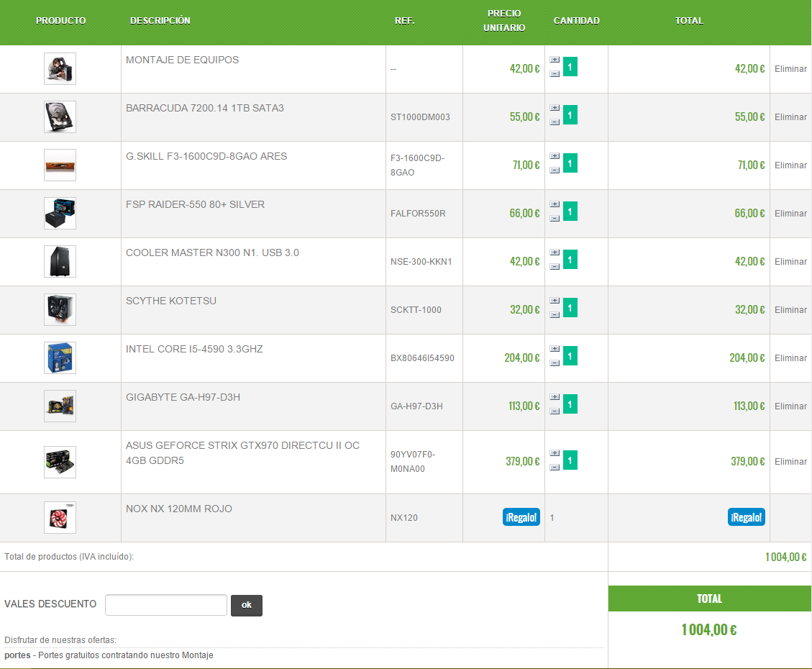Open Intel Core i5 processor thumbnail
This screenshot has height=669, width=812.
click(x=60, y=358)
